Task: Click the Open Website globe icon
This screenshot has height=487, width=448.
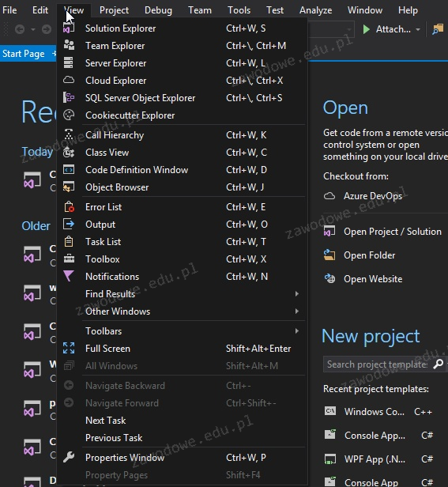Action: 329,278
